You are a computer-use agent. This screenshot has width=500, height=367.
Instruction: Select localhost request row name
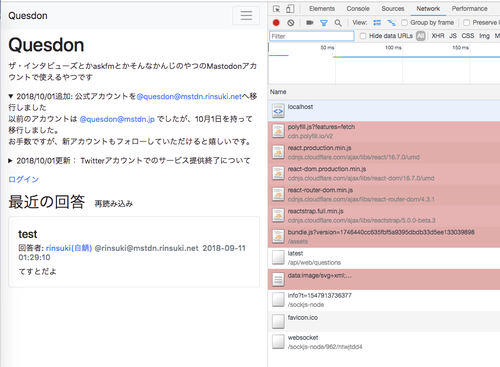[x=300, y=107]
